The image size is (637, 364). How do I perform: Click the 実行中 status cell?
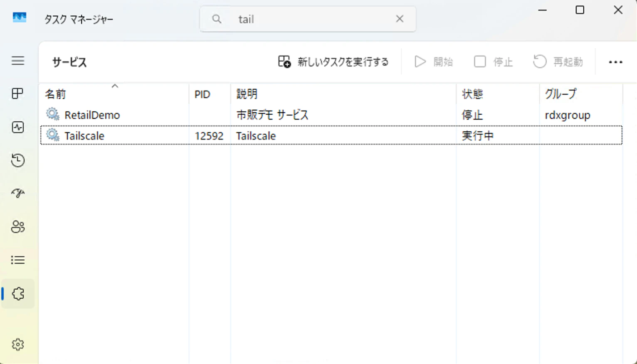[x=478, y=136]
